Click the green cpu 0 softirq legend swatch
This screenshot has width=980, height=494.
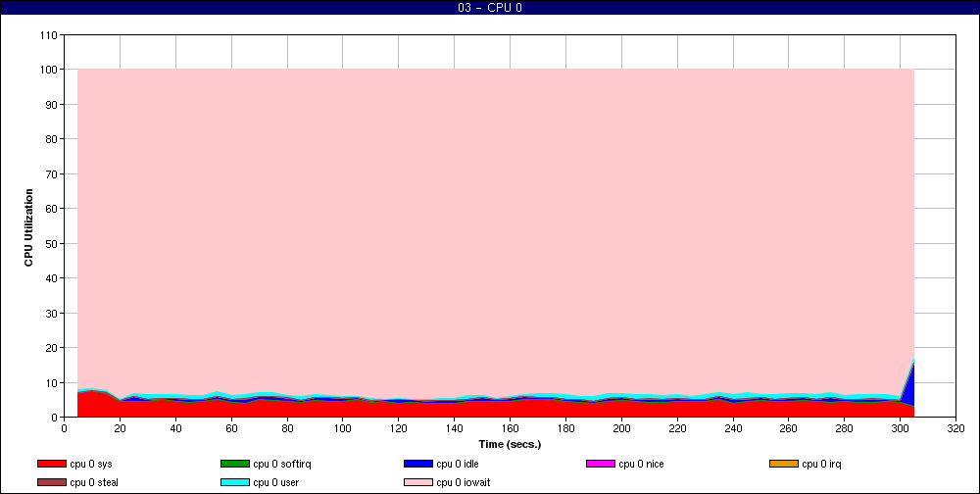[235, 464]
